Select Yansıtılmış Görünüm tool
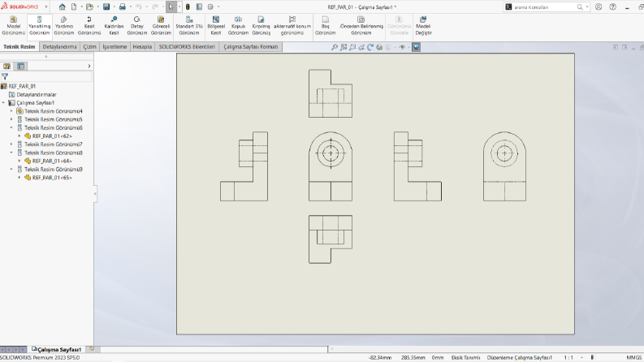Image resolution: width=644 pixels, height=362 pixels. [x=40, y=26]
